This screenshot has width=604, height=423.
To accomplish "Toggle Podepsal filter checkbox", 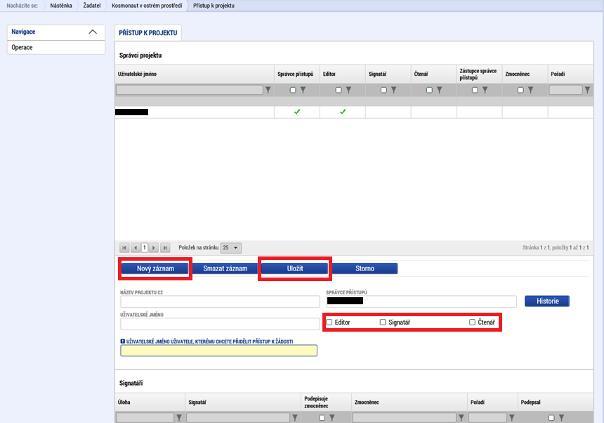I will (x=551, y=418).
